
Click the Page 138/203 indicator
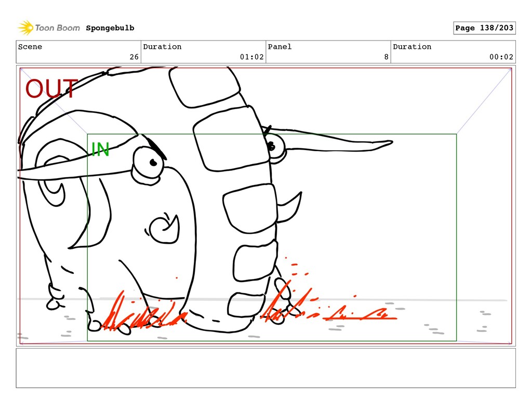click(484, 28)
